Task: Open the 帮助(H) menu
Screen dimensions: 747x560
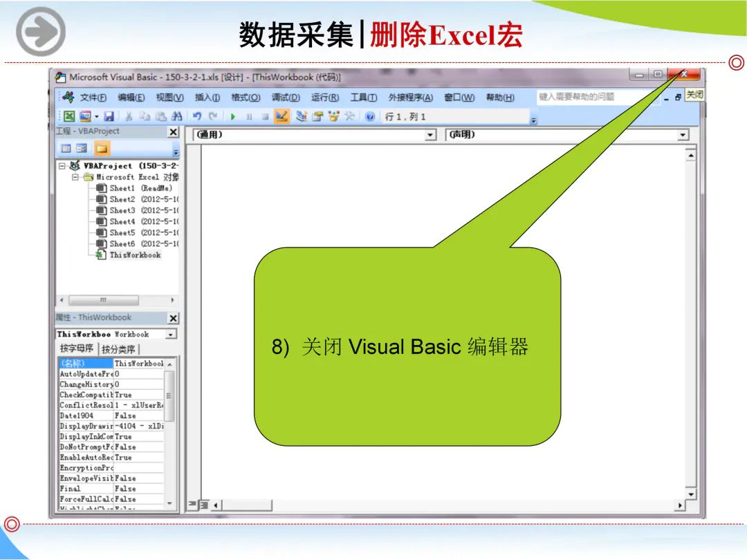Action: (500, 97)
